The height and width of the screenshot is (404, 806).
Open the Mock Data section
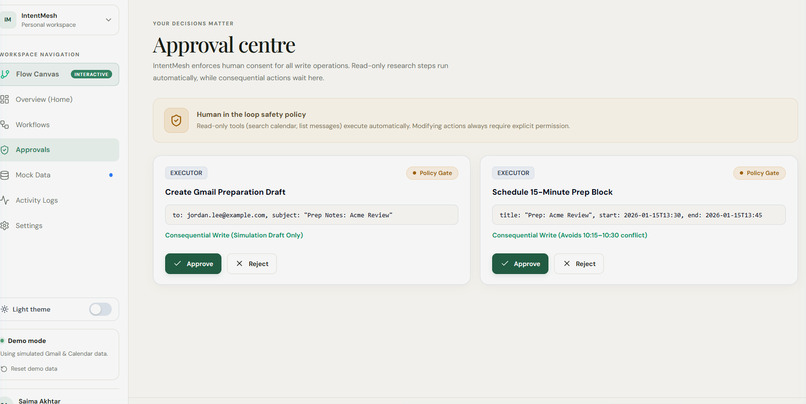tap(59, 175)
